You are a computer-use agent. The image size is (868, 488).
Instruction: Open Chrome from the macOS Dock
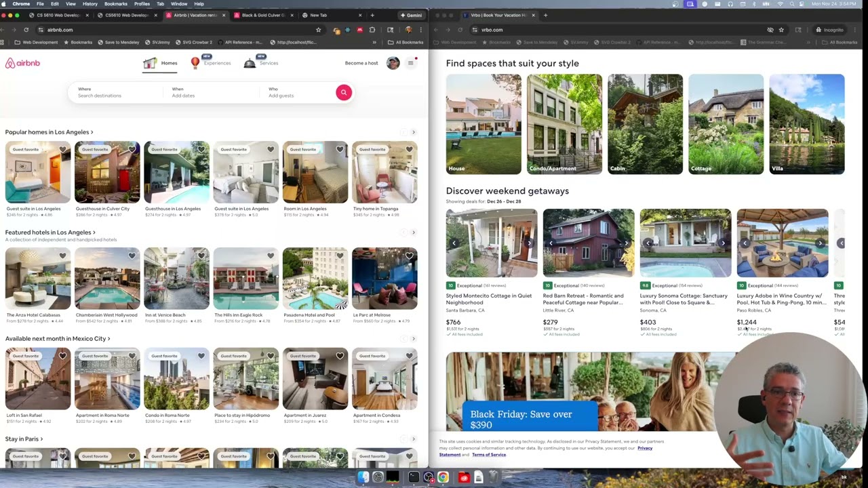click(x=442, y=478)
